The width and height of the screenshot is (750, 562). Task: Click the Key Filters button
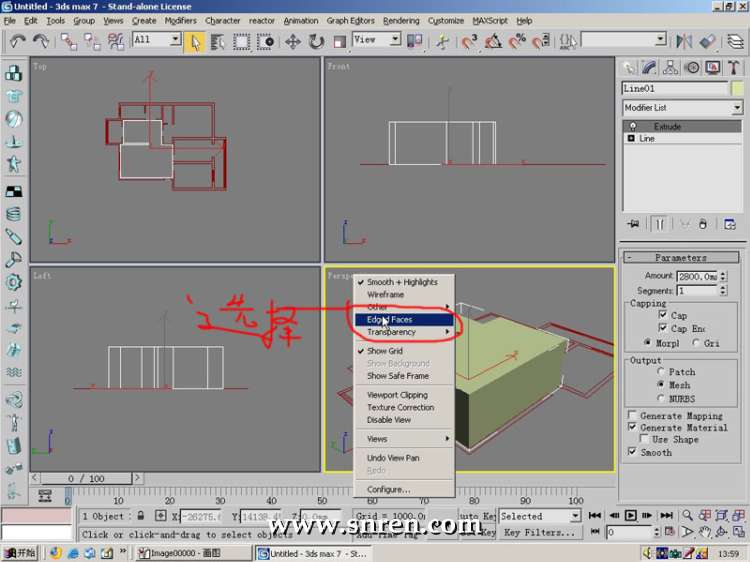click(x=539, y=533)
